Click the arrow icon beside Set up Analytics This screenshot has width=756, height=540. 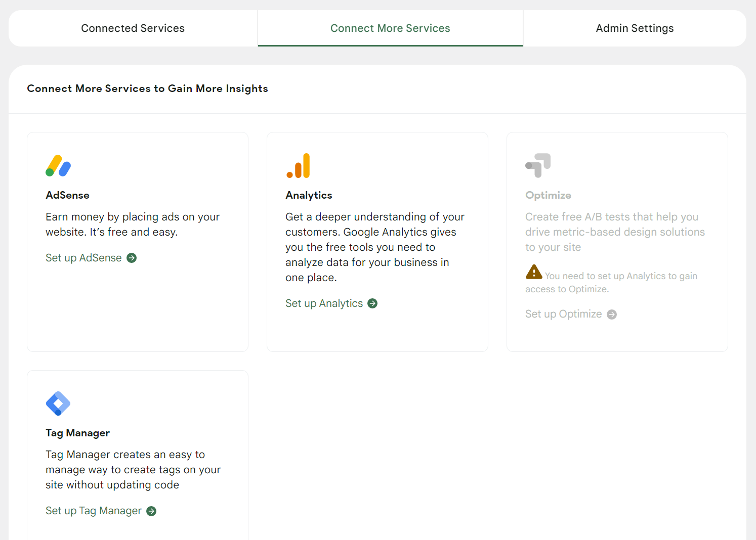click(372, 303)
